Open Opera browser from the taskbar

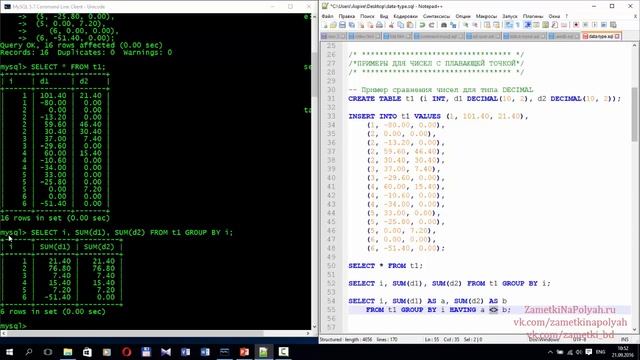127,352
